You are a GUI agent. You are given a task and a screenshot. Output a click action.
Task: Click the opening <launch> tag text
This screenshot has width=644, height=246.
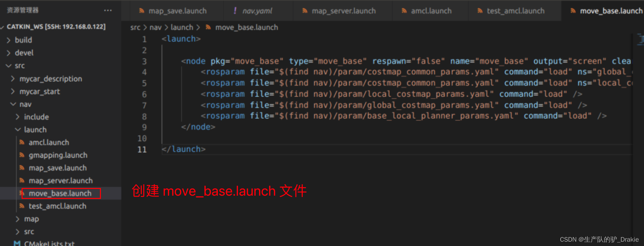(181, 39)
